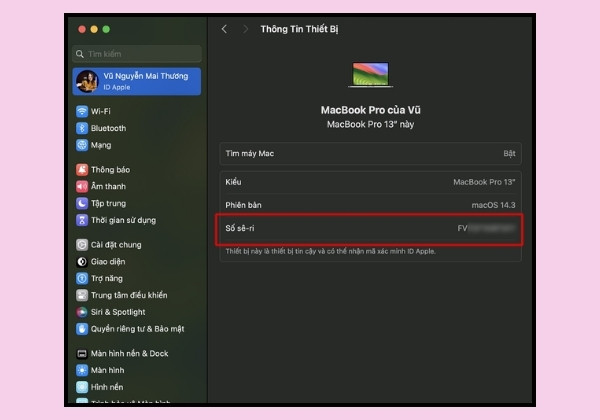Screen dimensions: 600x420
Task: Click the blurred serial number value
Action: [486, 228]
